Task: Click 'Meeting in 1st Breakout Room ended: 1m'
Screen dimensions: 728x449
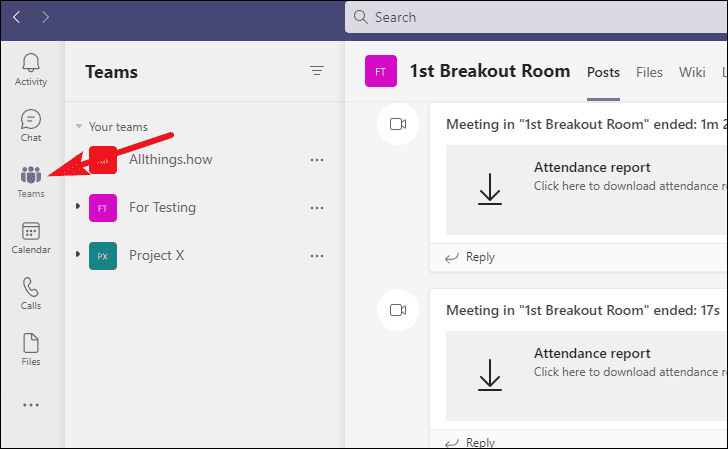Action: click(586, 124)
